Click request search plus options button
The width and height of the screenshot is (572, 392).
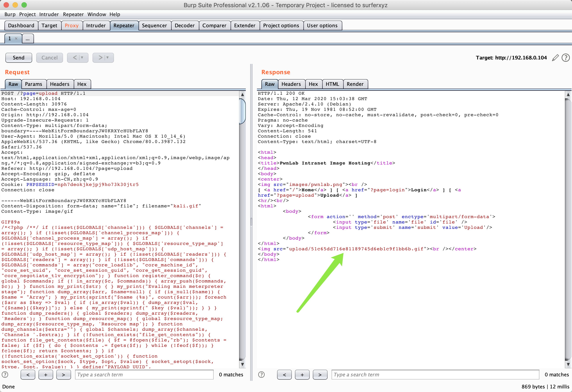click(46, 375)
